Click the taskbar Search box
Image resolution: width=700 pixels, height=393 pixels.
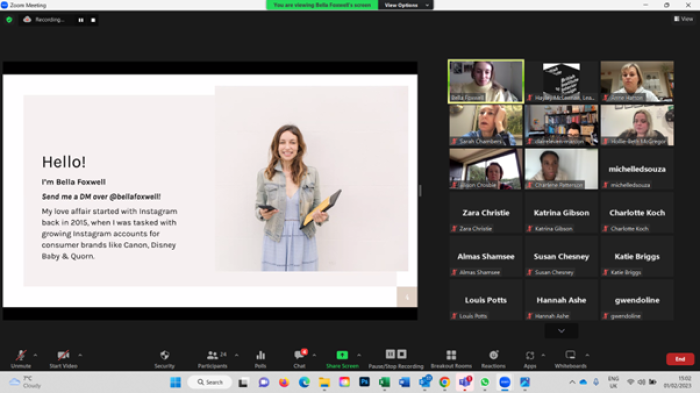[210, 382]
